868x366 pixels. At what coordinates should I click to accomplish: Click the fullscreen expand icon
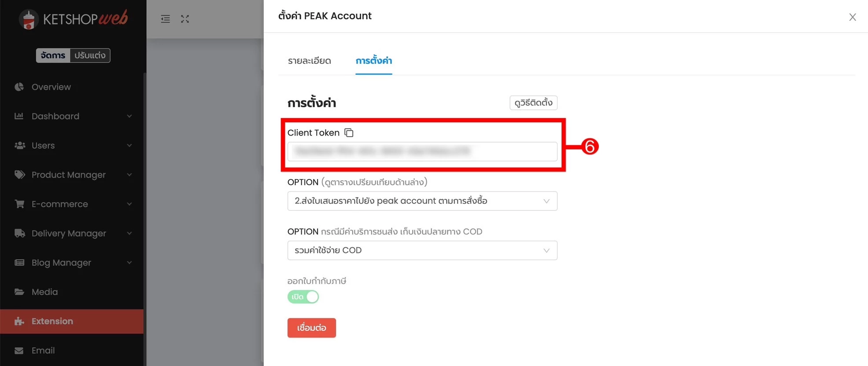tap(185, 19)
